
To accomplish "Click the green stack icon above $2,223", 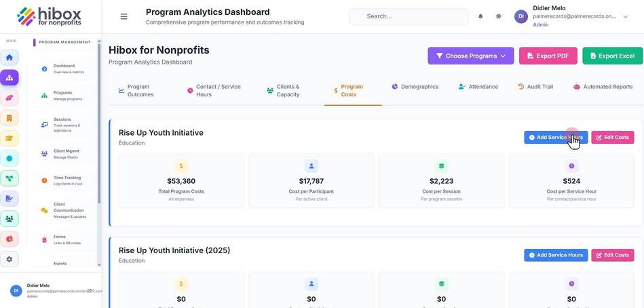I will pos(442,166).
